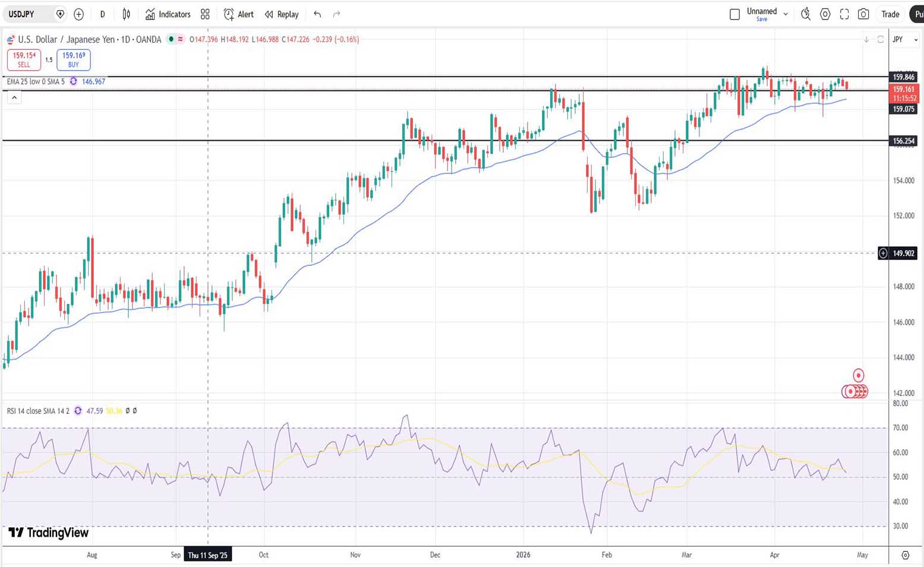Image resolution: width=924 pixels, height=567 pixels.
Task: Open the candlestick chart type selector
Action: pyautogui.click(x=126, y=14)
